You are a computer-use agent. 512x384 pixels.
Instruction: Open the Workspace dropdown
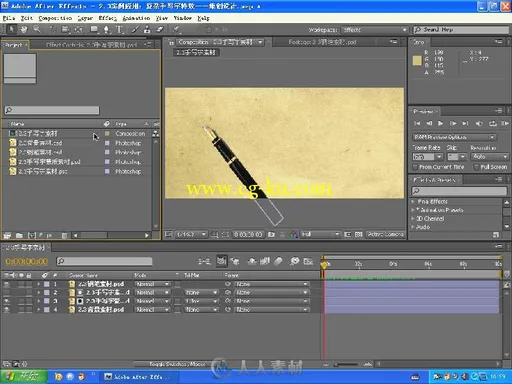(375, 30)
